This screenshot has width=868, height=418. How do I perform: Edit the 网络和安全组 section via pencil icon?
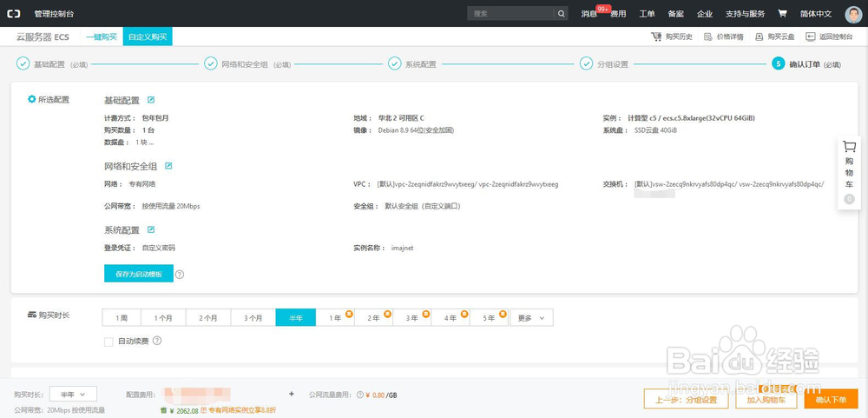coord(168,165)
